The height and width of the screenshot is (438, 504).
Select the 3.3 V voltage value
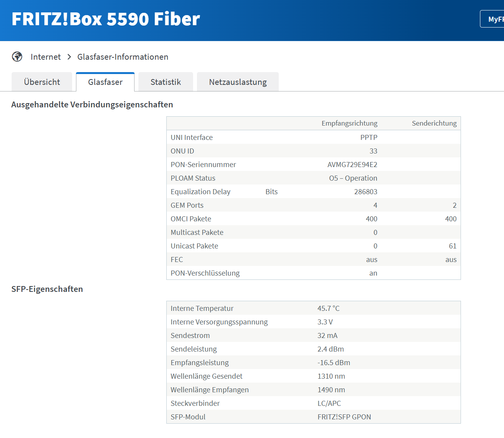tap(325, 322)
